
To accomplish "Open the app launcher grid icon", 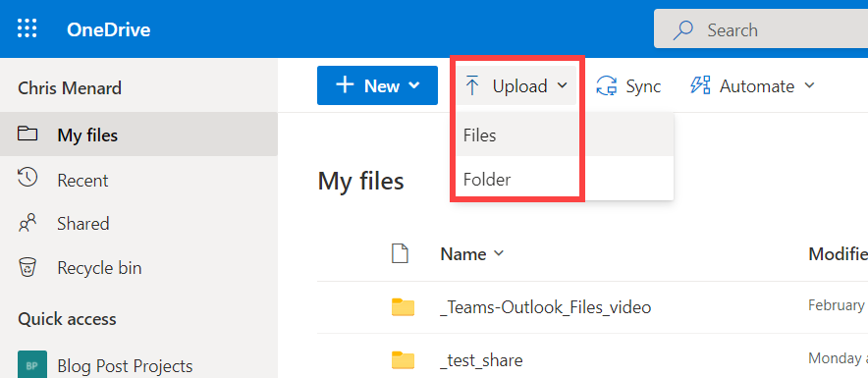I will pos(27,28).
